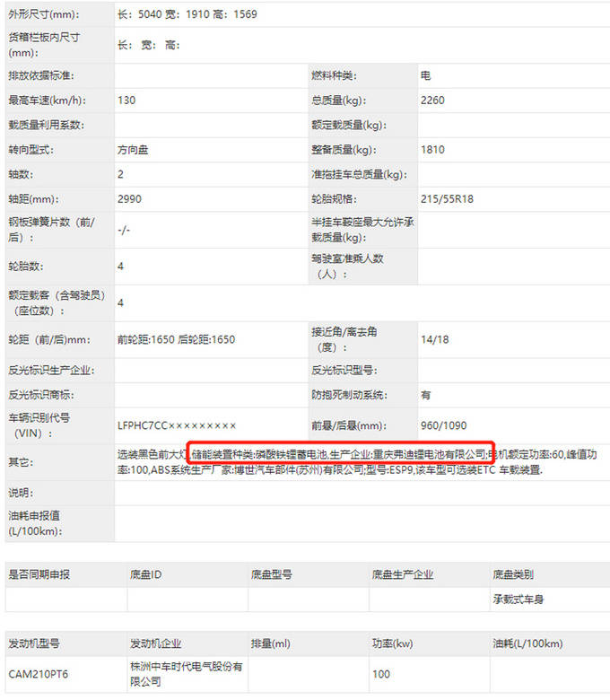
Task: Click the 底盘ID column header
Action: [146, 574]
